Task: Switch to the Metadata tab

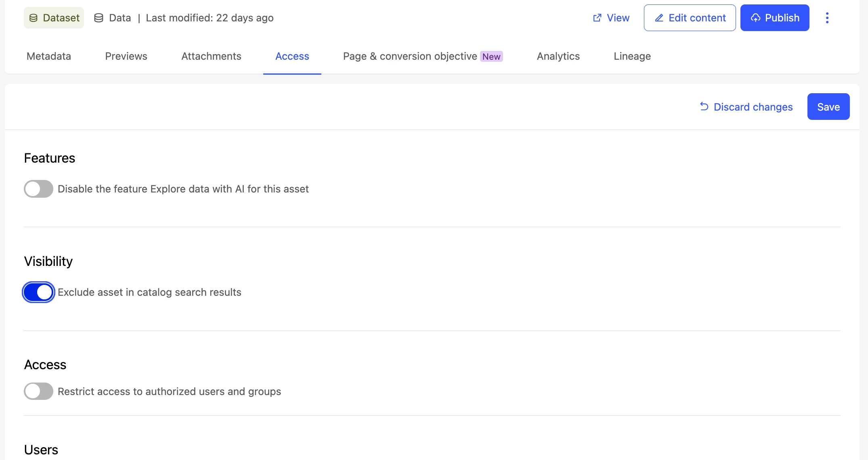Action: pos(49,56)
